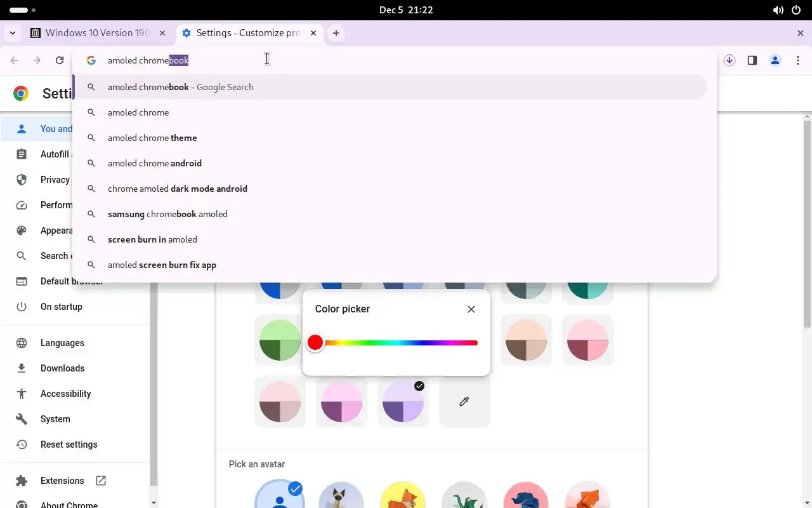The width and height of the screenshot is (812, 508).
Task: Open the system power menu icon
Action: (797, 10)
